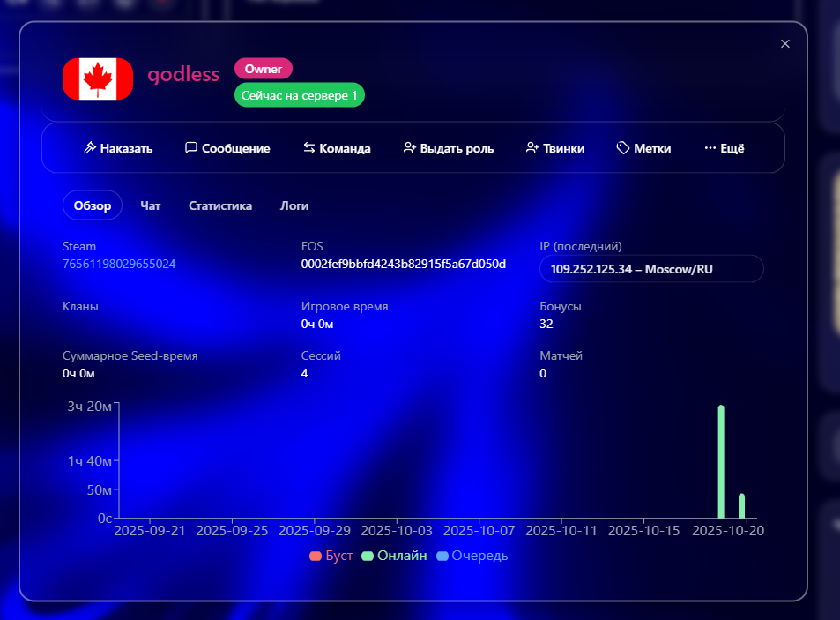Click the Owner role badge
This screenshot has width=840, height=620.
tap(263, 68)
